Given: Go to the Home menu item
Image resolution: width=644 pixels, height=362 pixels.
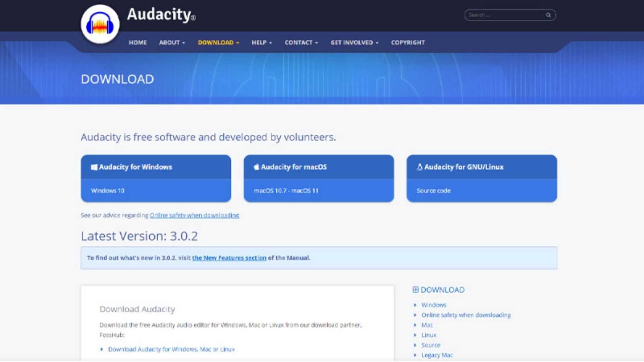Looking at the screenshot, I should 138,43.
